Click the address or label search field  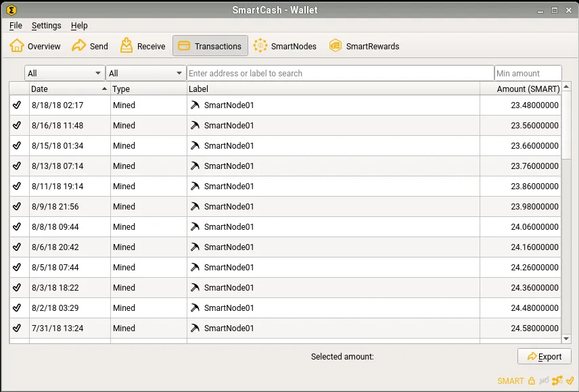(x=340, y=73)
